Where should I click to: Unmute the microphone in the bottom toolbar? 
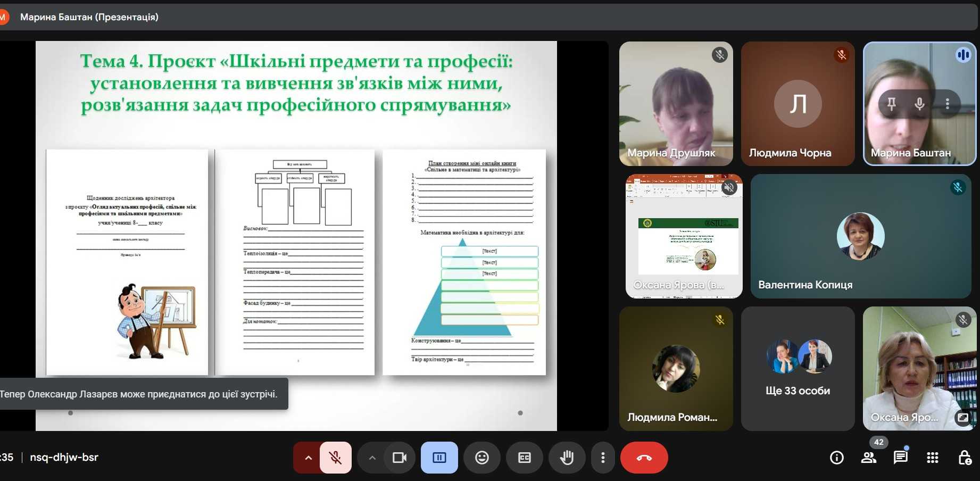pyautogui.click(x=335, y=458)
